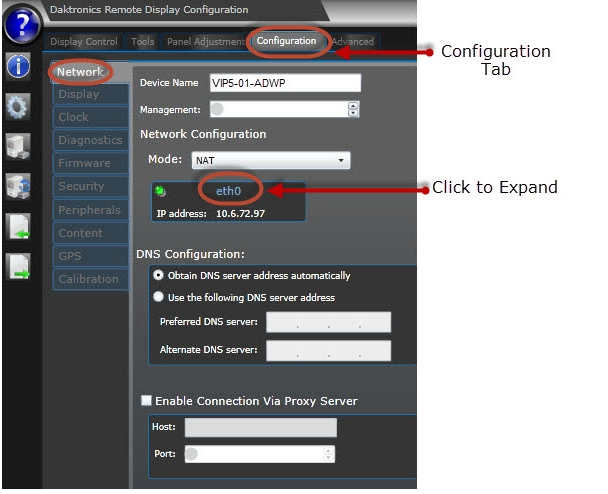
Task: Switch to the Display Control tab
Action: point(84,41)
